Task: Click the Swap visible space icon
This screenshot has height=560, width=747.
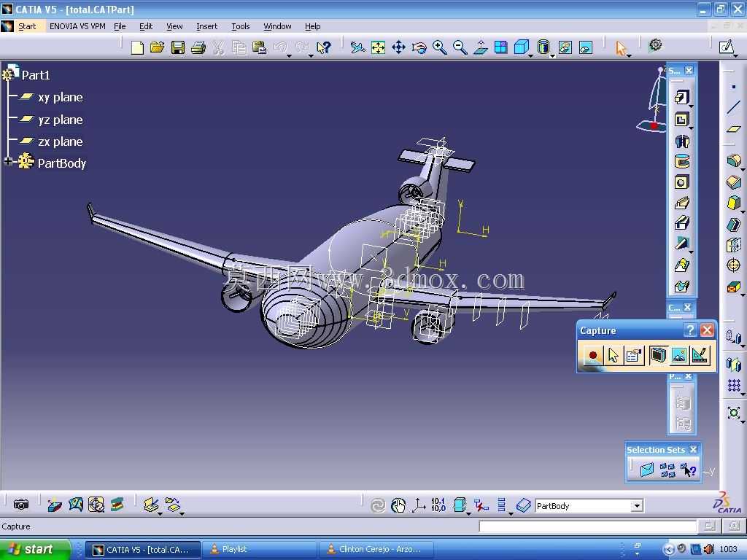Action: pos(586,47)
